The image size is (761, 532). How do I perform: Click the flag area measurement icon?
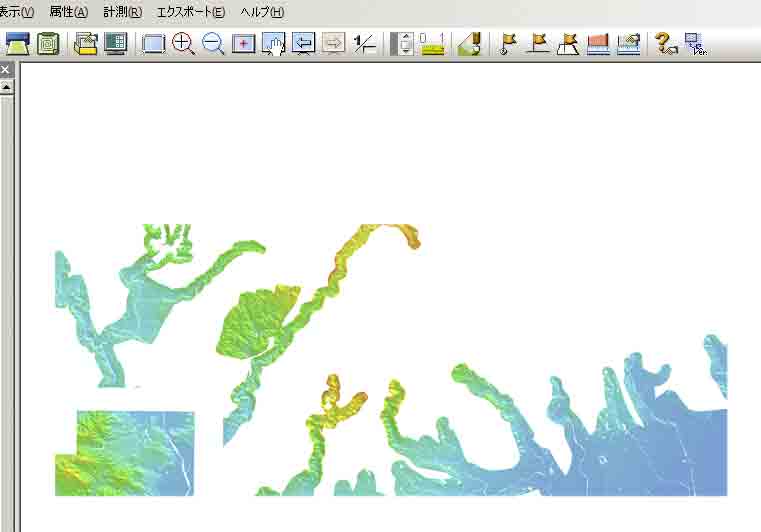pyautogui.click(x=568, y=44)
